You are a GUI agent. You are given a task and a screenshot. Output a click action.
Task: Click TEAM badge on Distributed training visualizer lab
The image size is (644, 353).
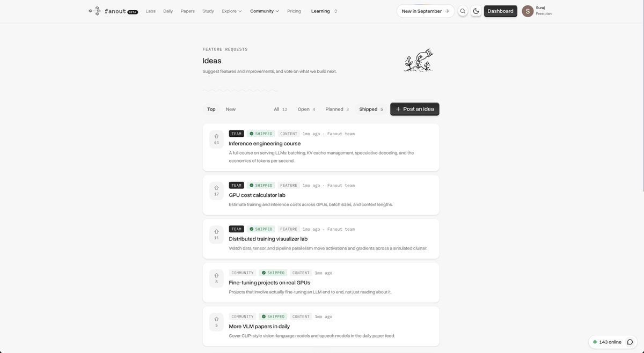(x=236, y=229)
